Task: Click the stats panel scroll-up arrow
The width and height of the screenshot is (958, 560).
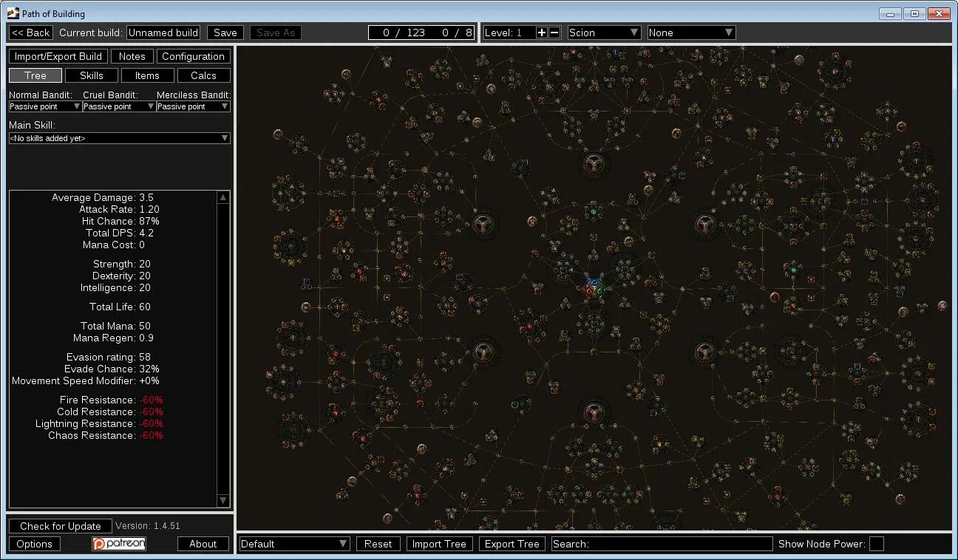Action: click(223, 197)
